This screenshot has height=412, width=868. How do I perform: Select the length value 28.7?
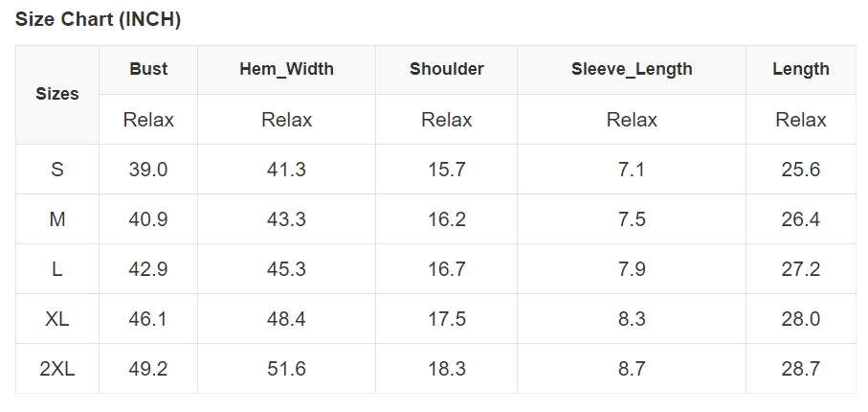tap(801, 369)
